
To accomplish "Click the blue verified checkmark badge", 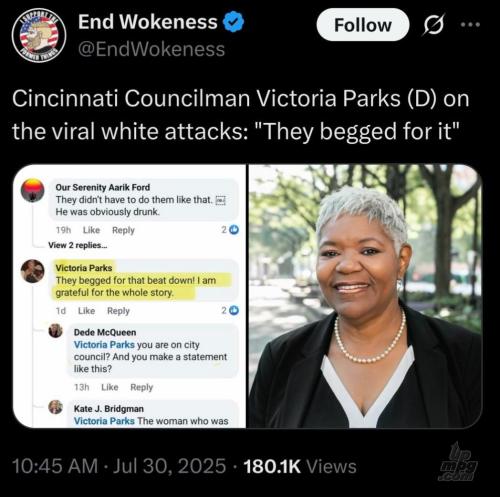I will coord(233,22).
